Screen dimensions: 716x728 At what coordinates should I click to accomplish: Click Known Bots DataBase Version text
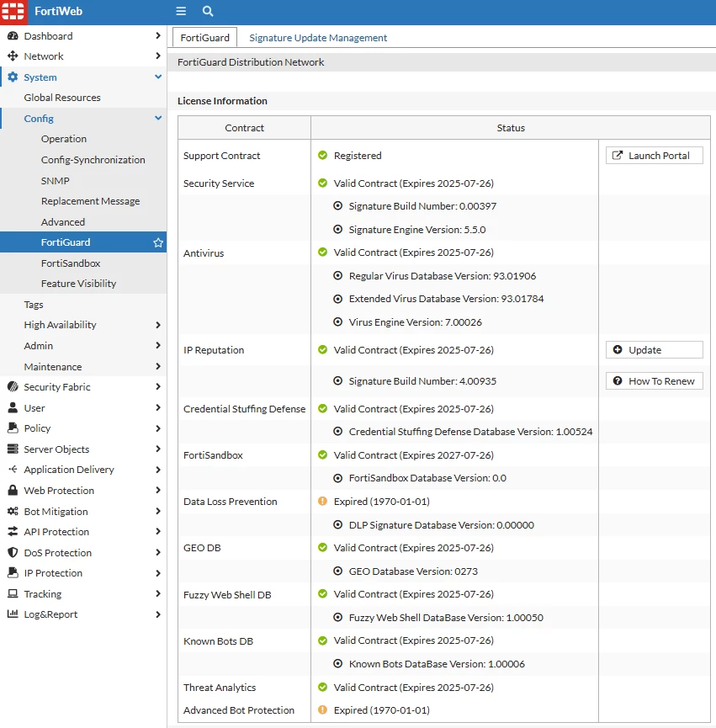(437, 663)
